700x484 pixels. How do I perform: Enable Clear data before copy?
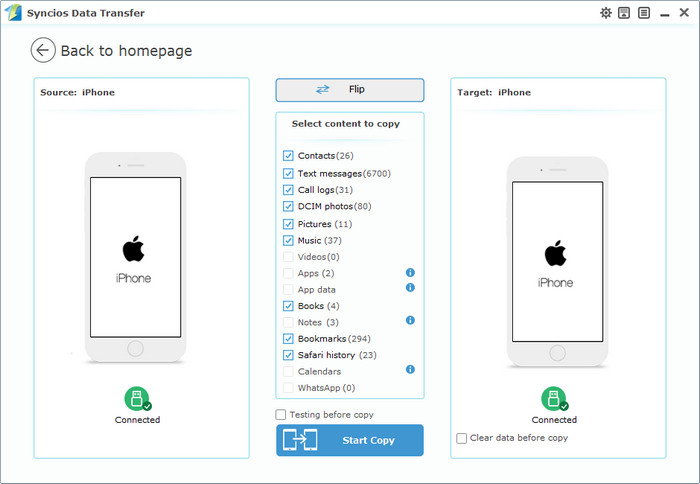pyautogui.click(x=461, y=438)
